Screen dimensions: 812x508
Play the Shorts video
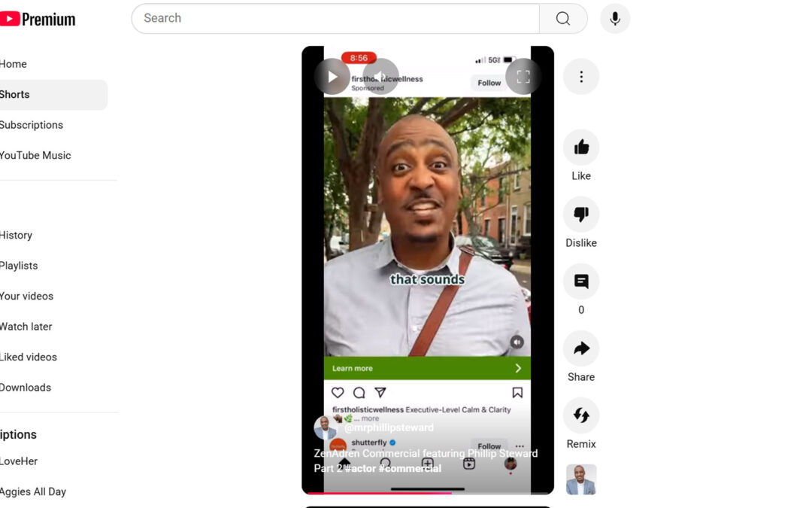(332, 77)
